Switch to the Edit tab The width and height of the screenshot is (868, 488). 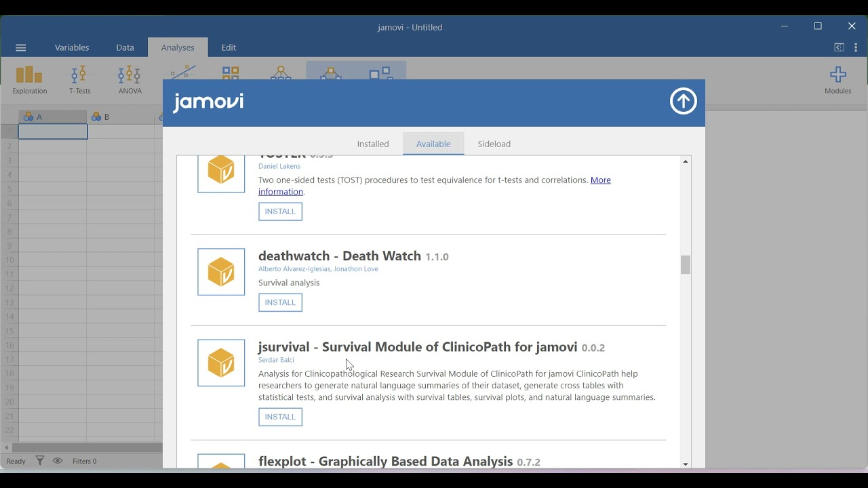click(x=229, y=47)
